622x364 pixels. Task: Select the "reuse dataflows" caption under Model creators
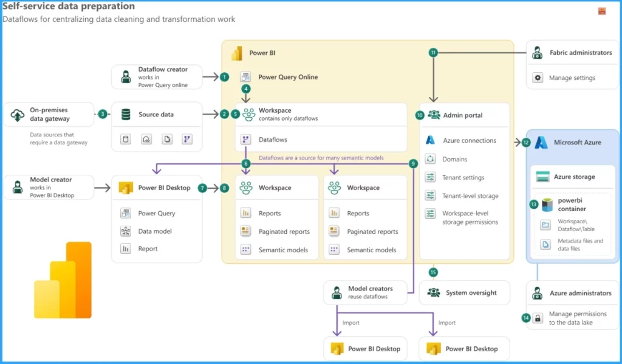pyautogui.click(x=367, y=297)
